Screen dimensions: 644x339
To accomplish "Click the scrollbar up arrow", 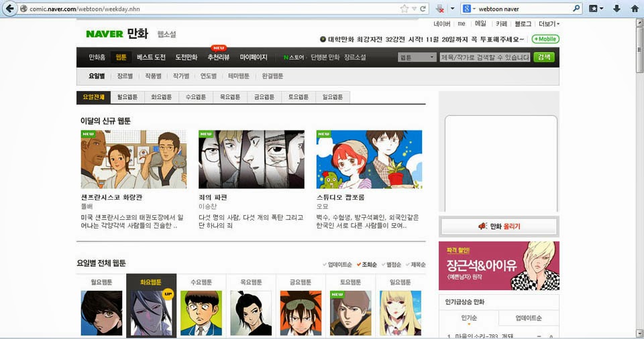I will click(x=640, y=22).
